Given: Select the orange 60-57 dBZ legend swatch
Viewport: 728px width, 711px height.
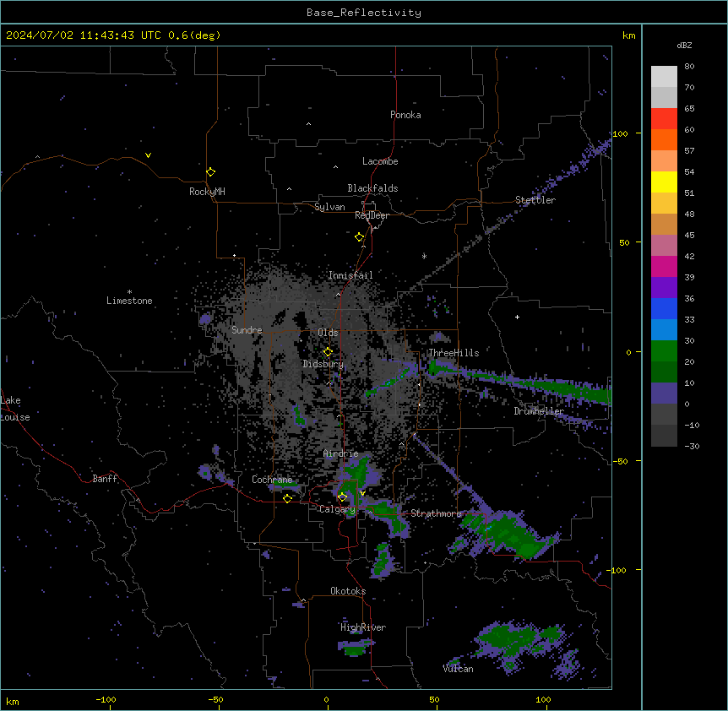Looking at the screenshot, I should coord(664,139).
